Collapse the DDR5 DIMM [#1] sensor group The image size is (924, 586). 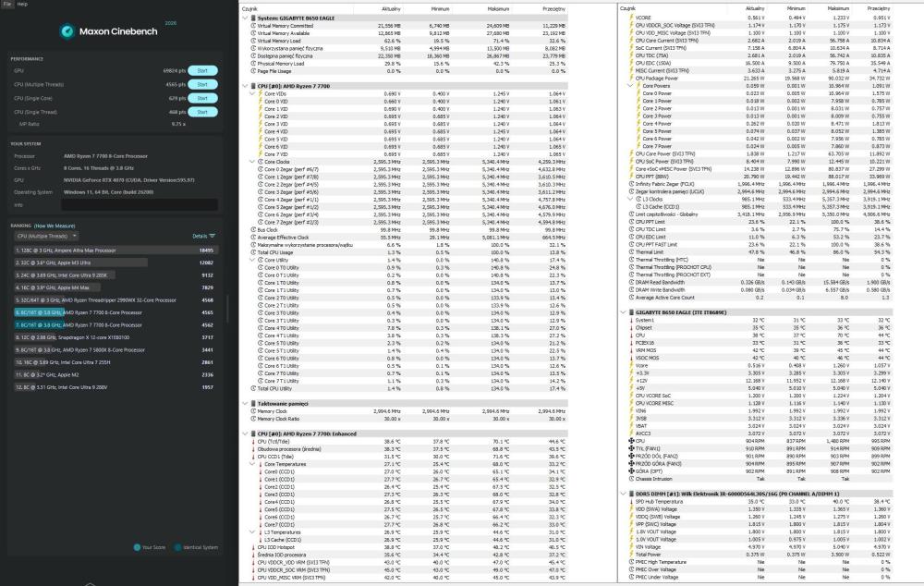[x=624, y=494]
